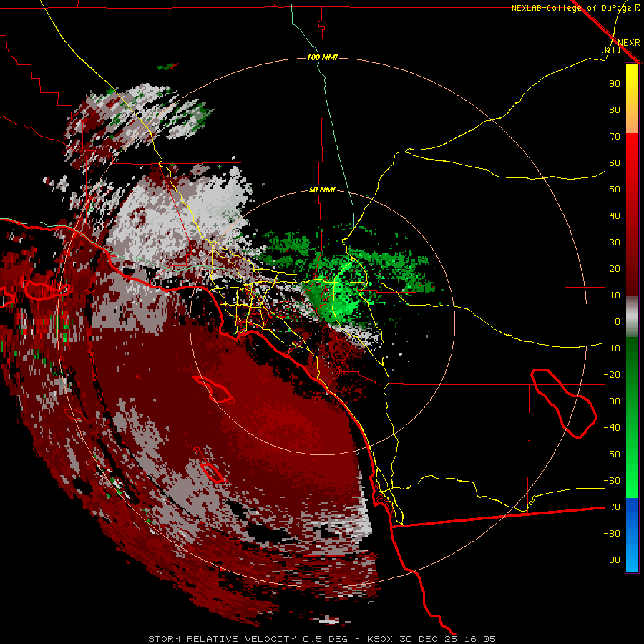Click the negative 30 scale value
644x644 pixels.
pos(612,401)
